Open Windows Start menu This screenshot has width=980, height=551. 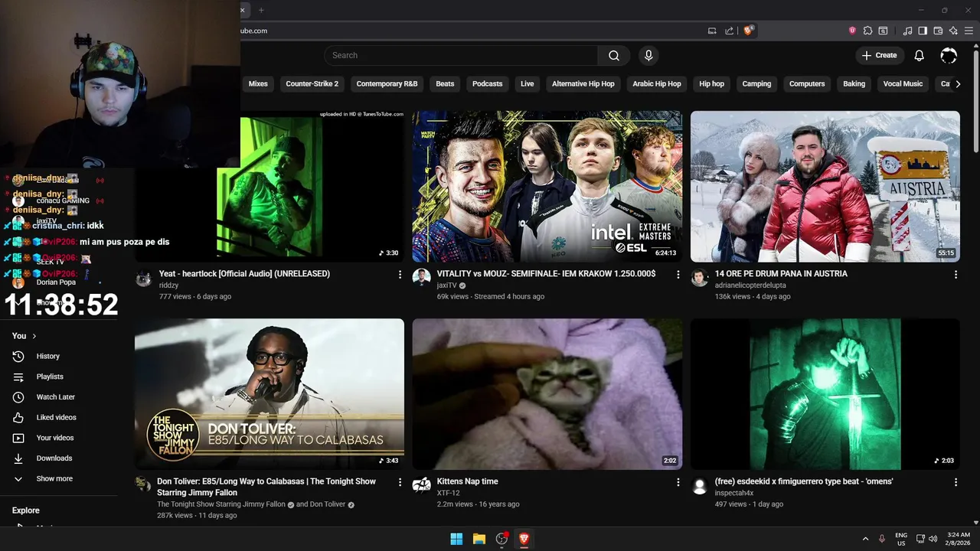point(456,539)
